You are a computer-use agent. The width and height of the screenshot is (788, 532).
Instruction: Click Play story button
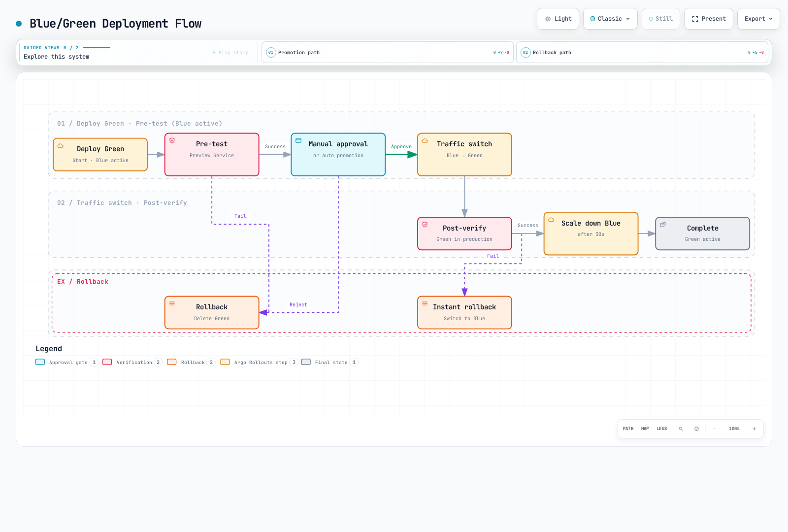click(x=230, y=52)
